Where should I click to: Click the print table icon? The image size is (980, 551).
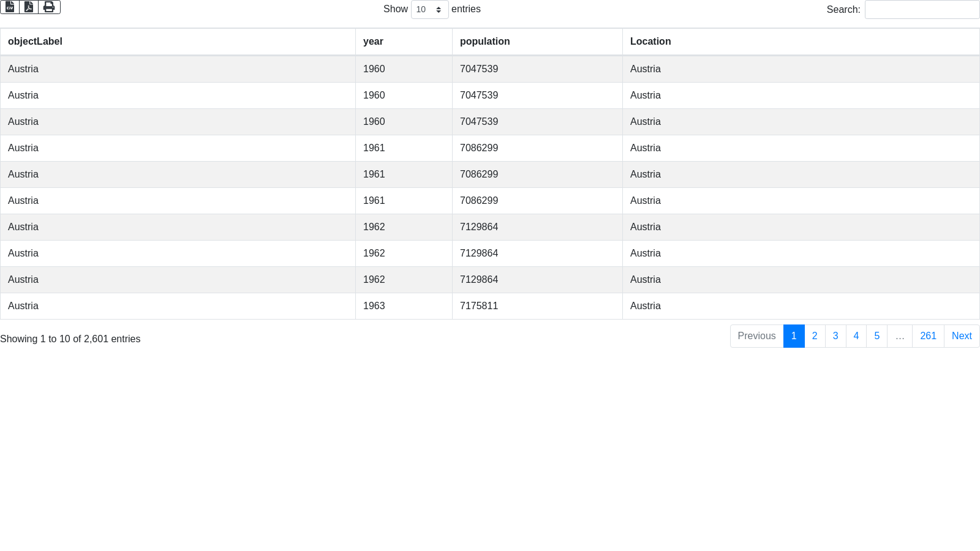point(49,7)
